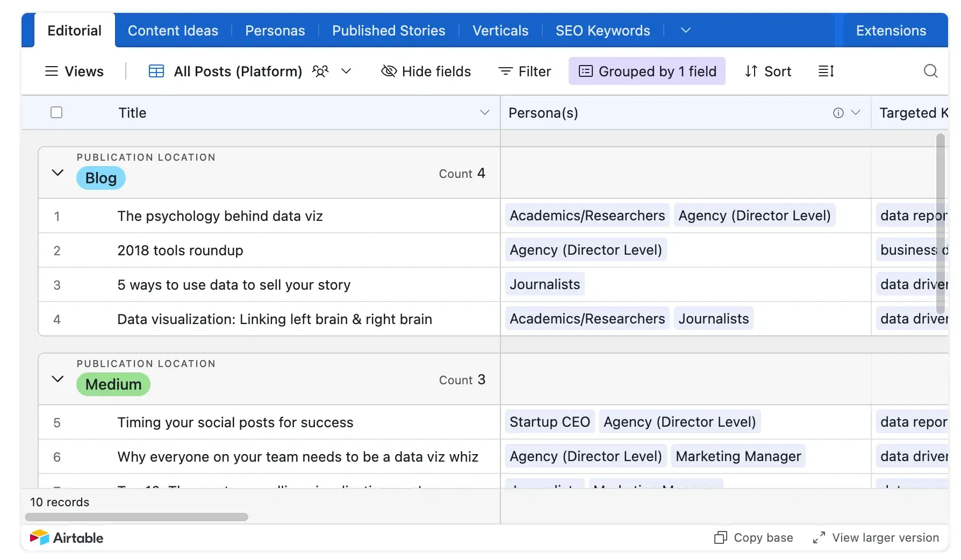
Task: Click the 10 records summary text
Action: coord(60,502)
